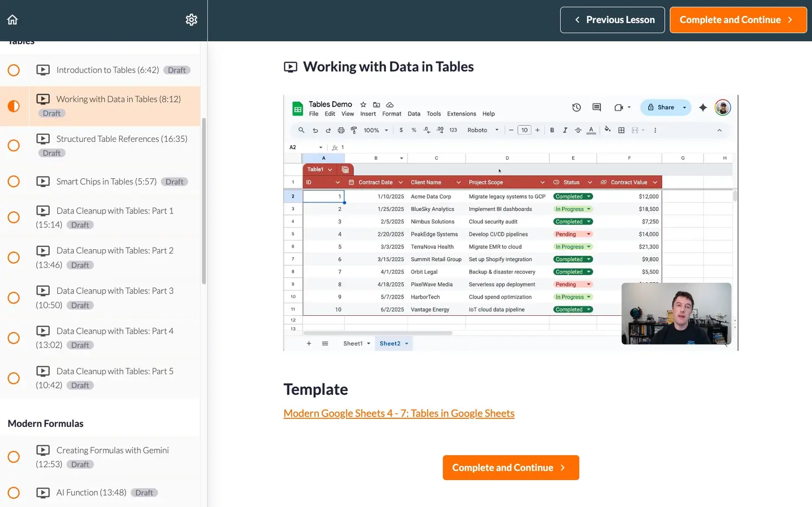Viewport: 812px width, 507px height.
Task: Click the borders icon in the toolbar
Action: (621, 130)
